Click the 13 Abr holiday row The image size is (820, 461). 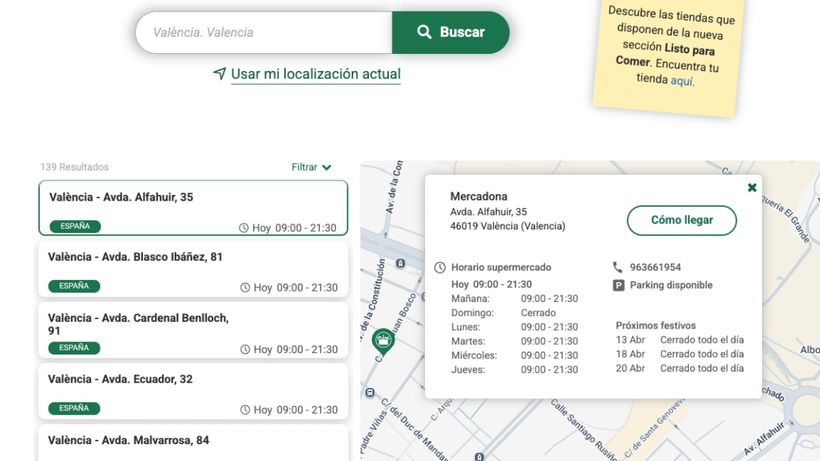(679, 340)
